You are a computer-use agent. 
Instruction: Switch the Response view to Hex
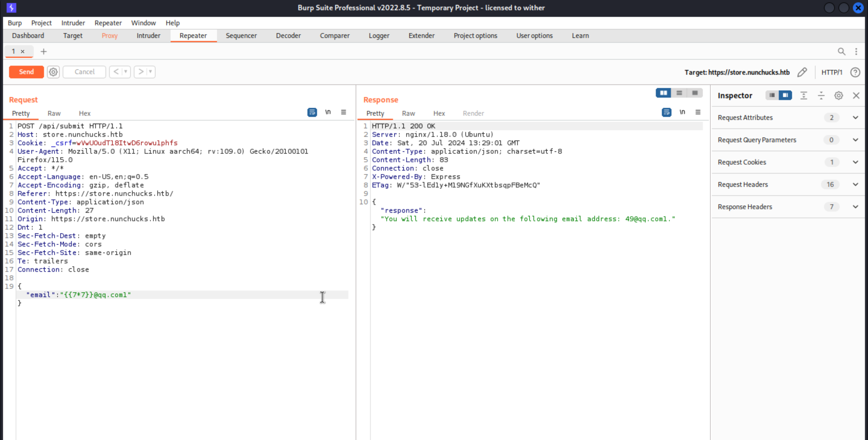click(439, 114)
